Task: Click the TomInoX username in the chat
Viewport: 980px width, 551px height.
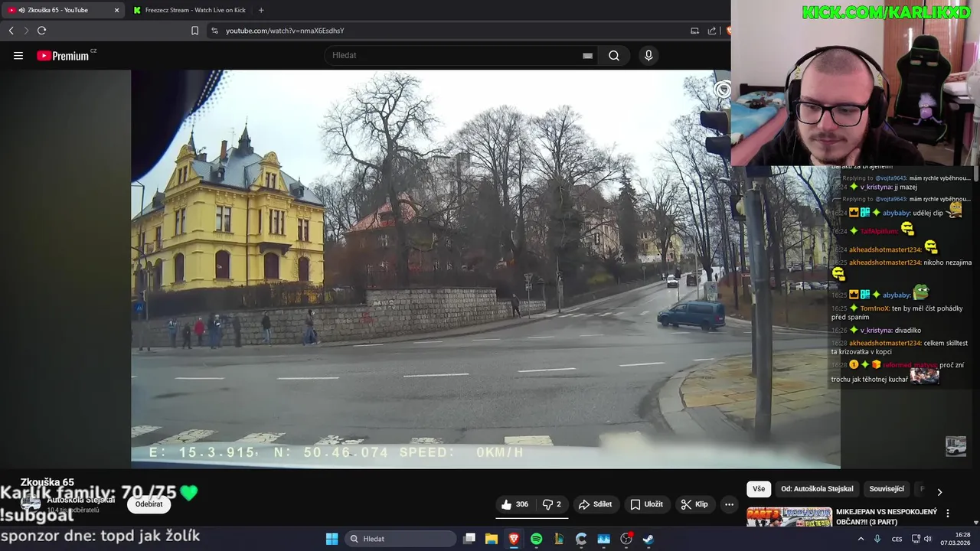Action: [874, 308]
